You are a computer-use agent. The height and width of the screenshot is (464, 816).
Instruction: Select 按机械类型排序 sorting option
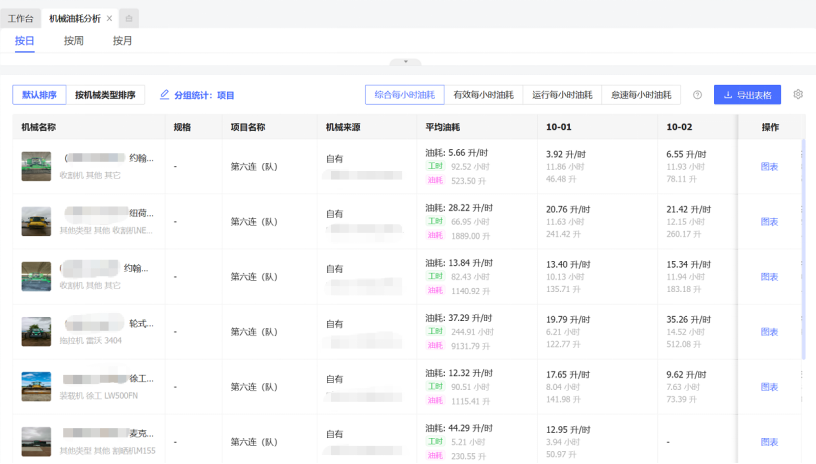[x=105, y=95]
